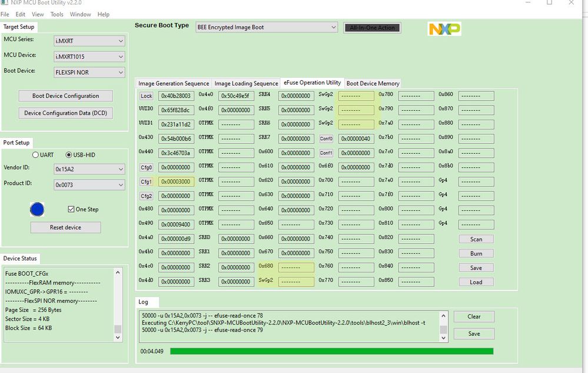
Task: Click the Cfg0 fuse button
Action: [x=146, y=167]
